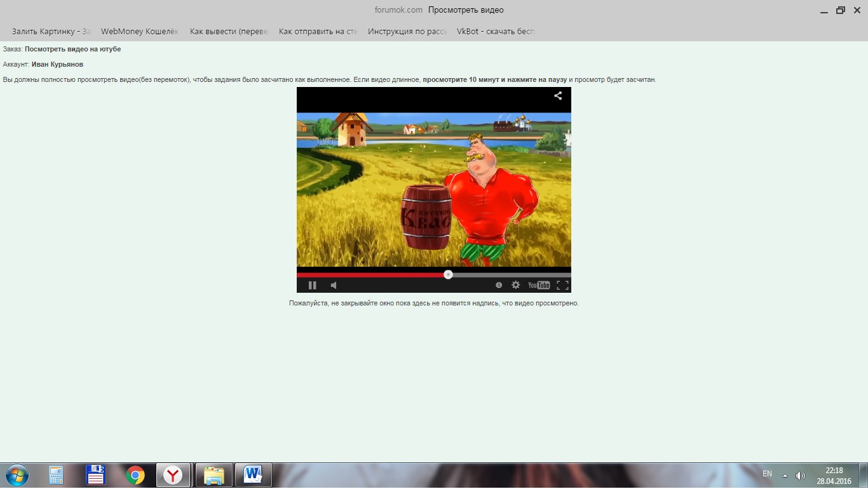Open the 'Залить Картинку' bookmark tab
The image size is (868, 489).
point(51,31)
